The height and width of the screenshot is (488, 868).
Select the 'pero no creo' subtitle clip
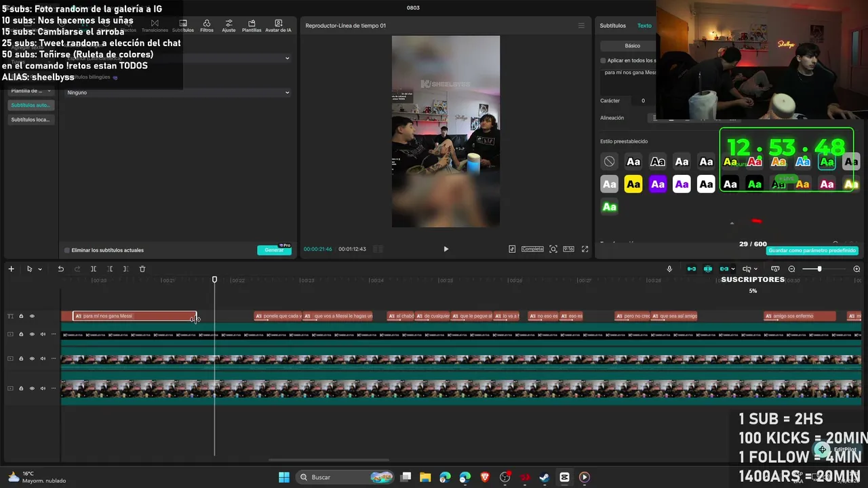pos(633,316)
